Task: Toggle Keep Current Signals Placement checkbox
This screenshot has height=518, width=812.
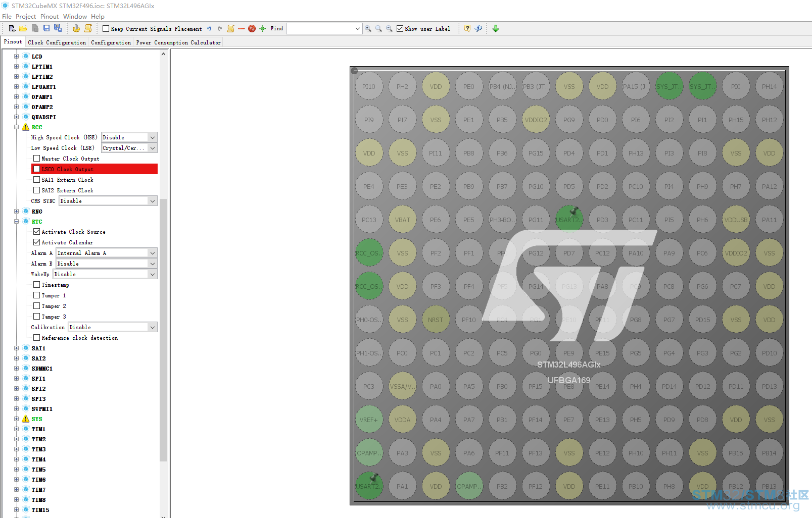Action: tap(106, 29)
